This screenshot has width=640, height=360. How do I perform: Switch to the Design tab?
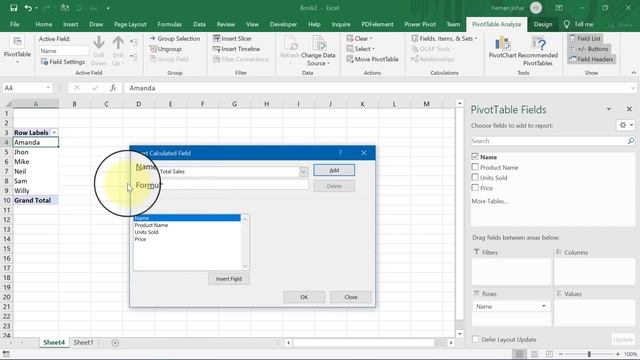tap(542, 24)
